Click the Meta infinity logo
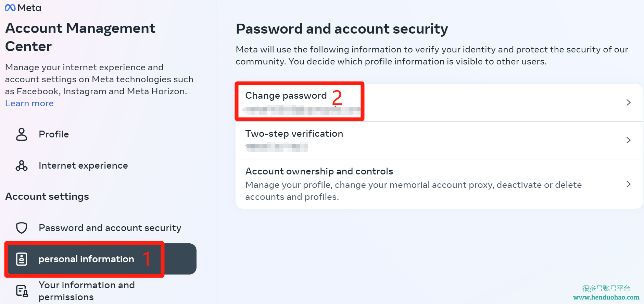The image size is (644, 304). (10, 8)
